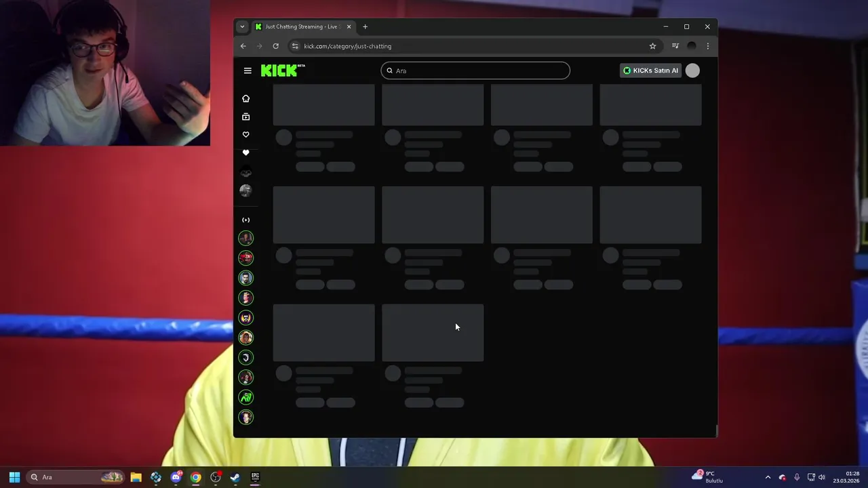Screen dimensions: 868x488
Task: Open the live broadcast icon in sidebar
Action: [x=245, y=220]
